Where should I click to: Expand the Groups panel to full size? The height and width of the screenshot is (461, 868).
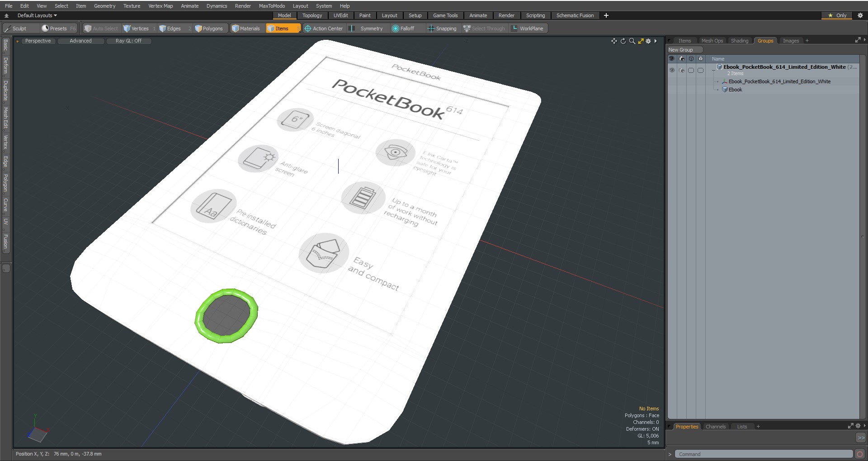pos(858,40)
